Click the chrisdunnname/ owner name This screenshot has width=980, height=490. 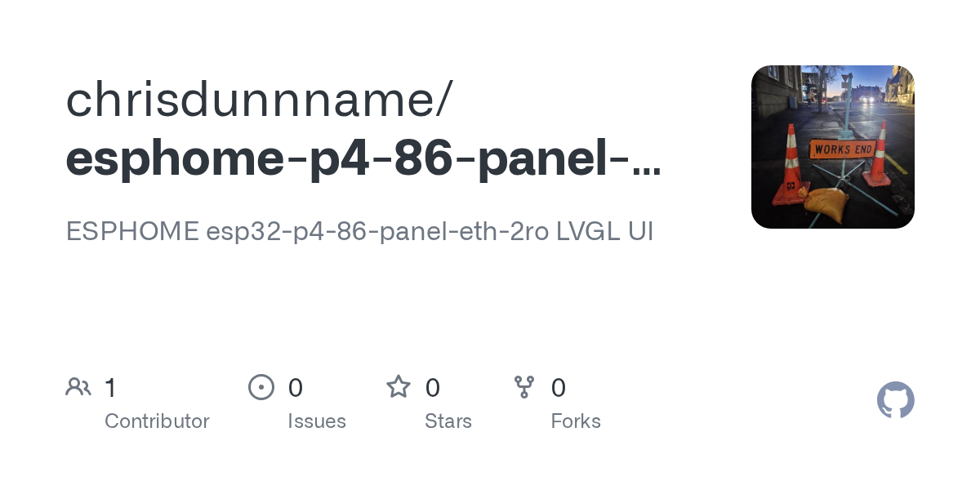pos(258,100)
